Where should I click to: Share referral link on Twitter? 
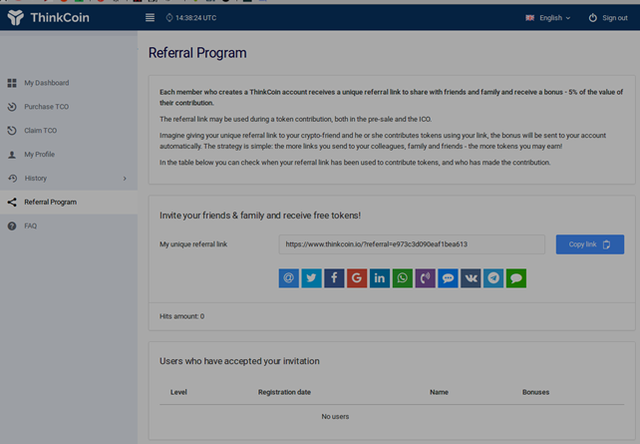pos(311,278)
